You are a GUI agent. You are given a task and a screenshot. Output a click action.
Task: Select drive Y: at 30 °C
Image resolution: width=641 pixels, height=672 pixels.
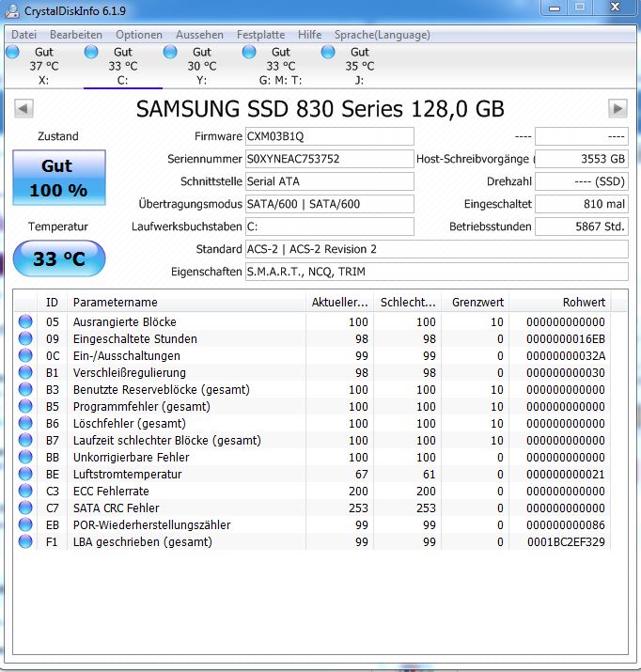[x=202, y=66]
